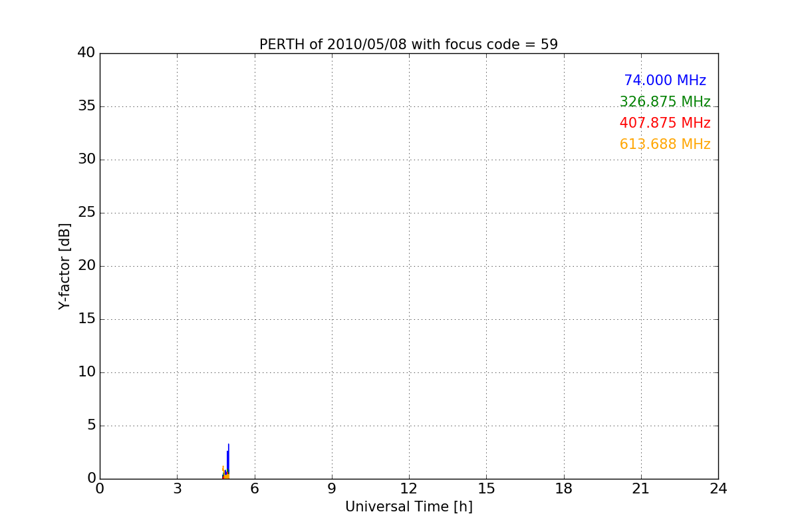Click the x-axis tick label 24
The width and height of the screenshot is (798, 532).
[718, 489]
